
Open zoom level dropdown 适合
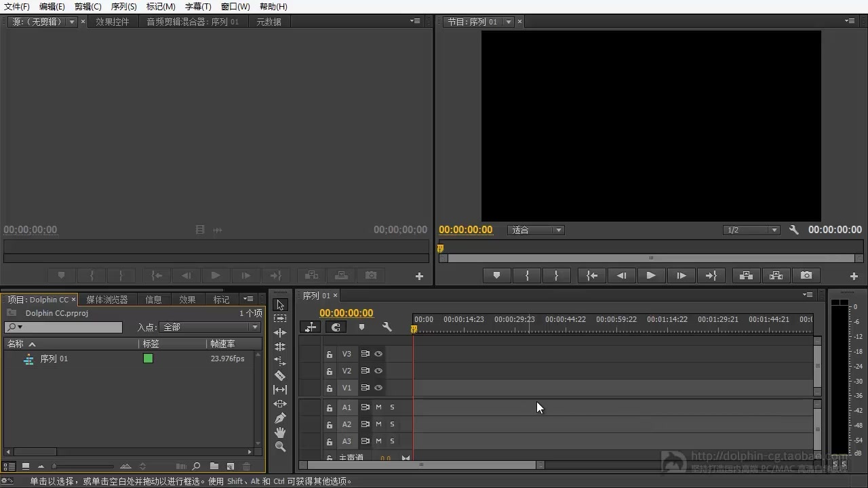point(536,230)
